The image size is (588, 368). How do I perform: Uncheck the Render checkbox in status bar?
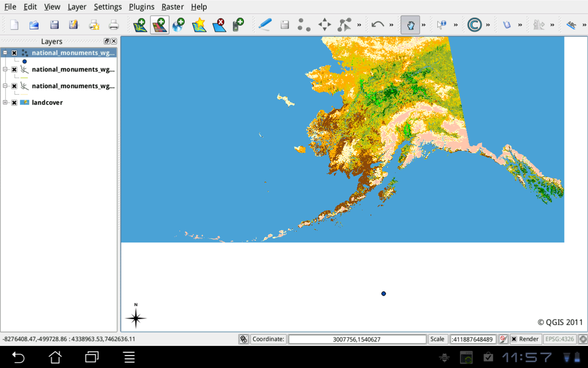(x=514, y=339)
